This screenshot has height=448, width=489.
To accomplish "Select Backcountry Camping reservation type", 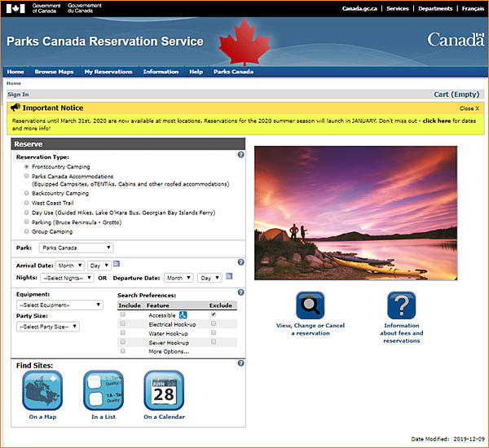I will click(x=27, y=193).
